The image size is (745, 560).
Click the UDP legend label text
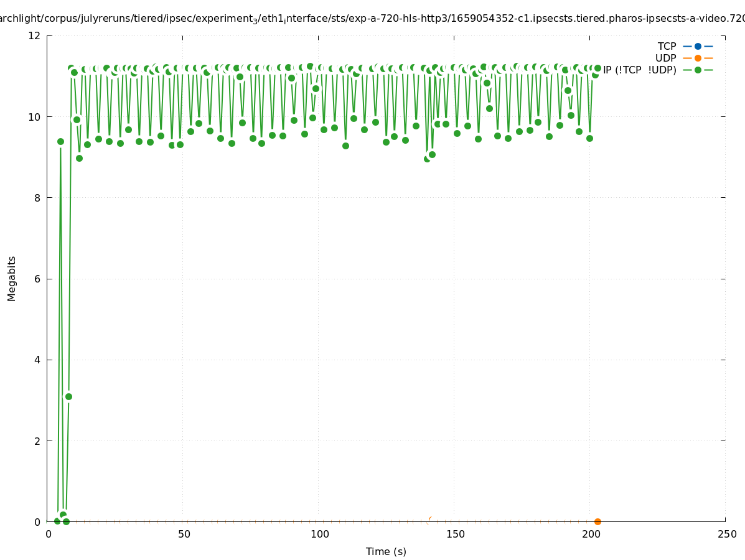[665, 58]
